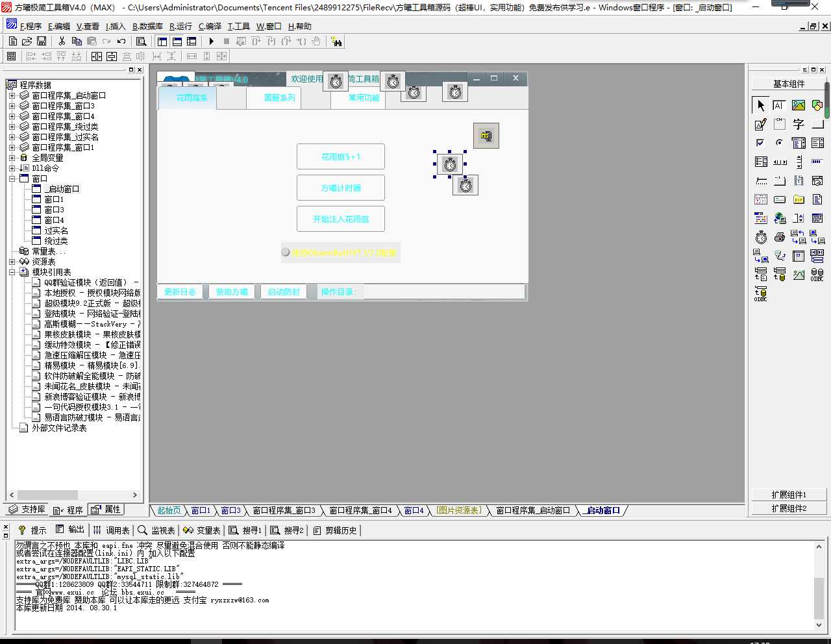Click the Run play arrow toolbar icon
The image size is (831, 644).
(211, 41)
